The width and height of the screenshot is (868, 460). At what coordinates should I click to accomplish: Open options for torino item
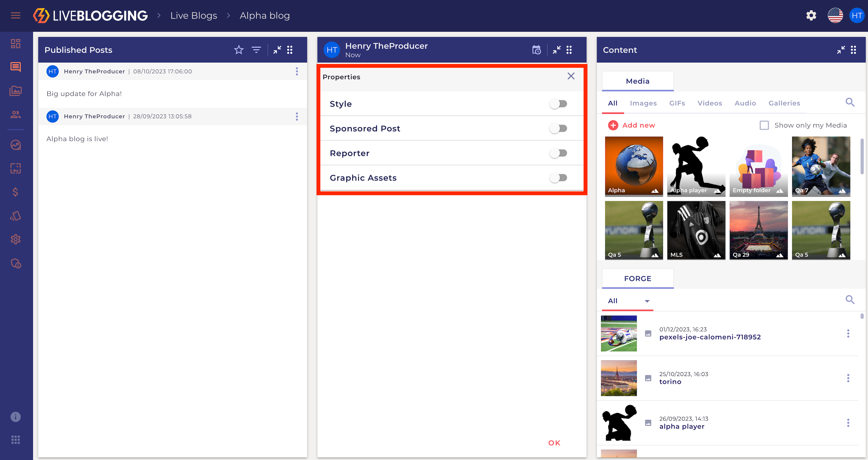tap(848, 378)
